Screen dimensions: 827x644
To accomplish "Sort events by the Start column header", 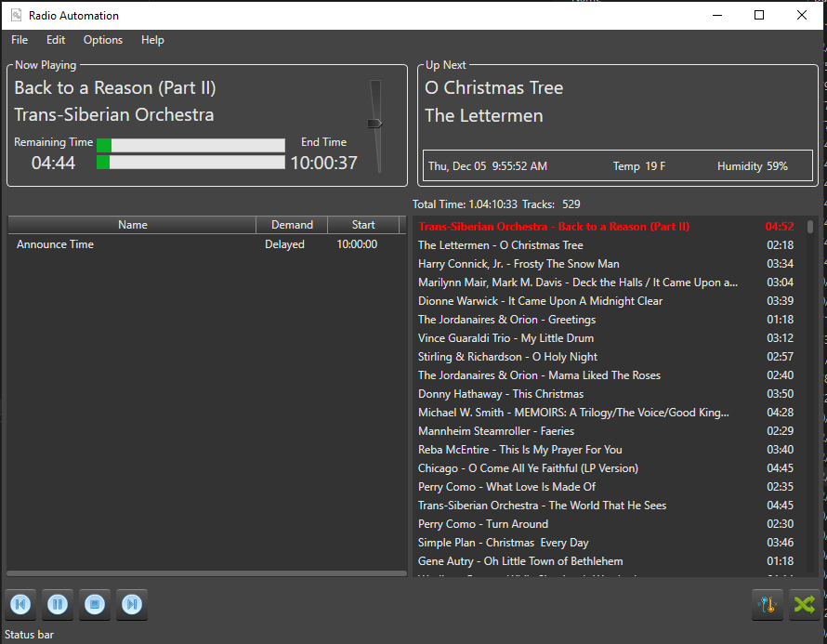I will pyautogui.click(x=363, y=225).
